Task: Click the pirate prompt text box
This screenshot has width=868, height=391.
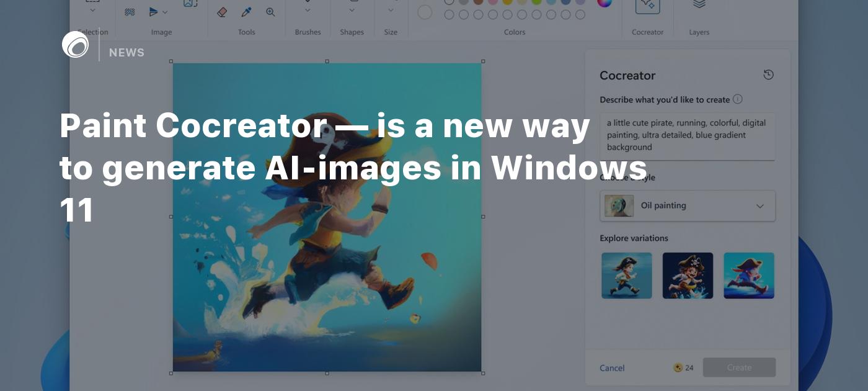Action: click(x=687, y=136)
